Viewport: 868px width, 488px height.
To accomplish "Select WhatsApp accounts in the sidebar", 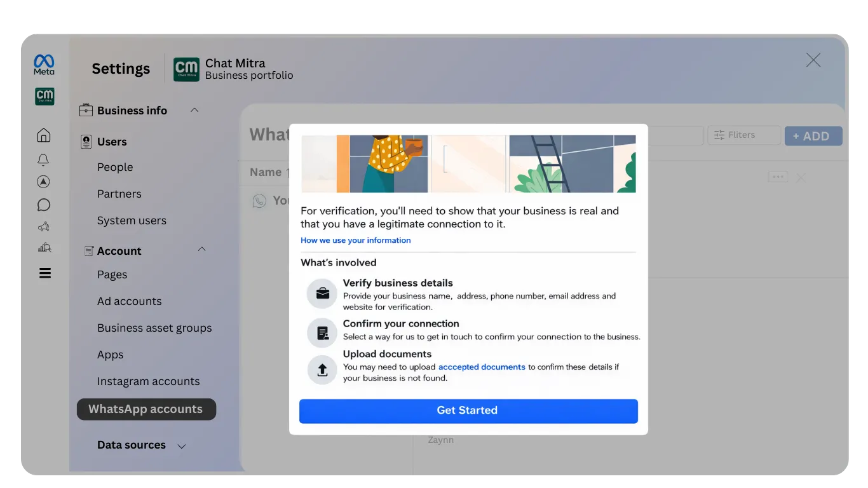I will pyautogui.click(x=146, y=409).
